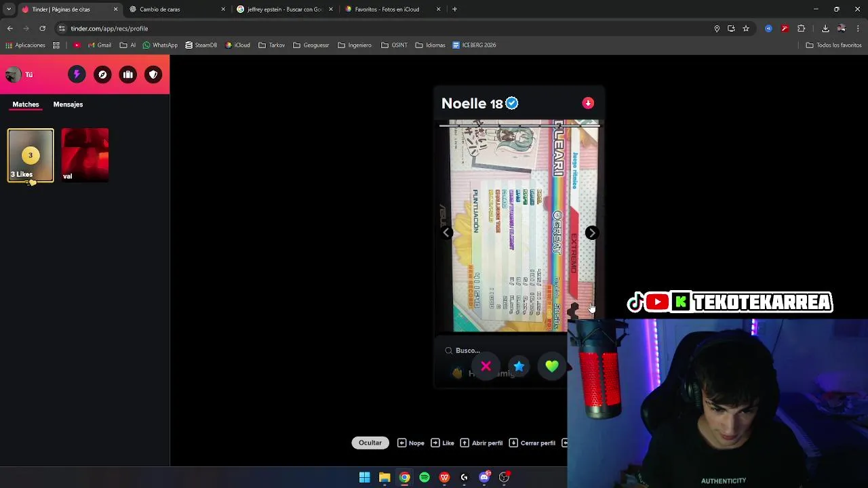Viewport: 868px width, 488px height.
Task: Go to next profile photo
Action: tap(591, 232)
